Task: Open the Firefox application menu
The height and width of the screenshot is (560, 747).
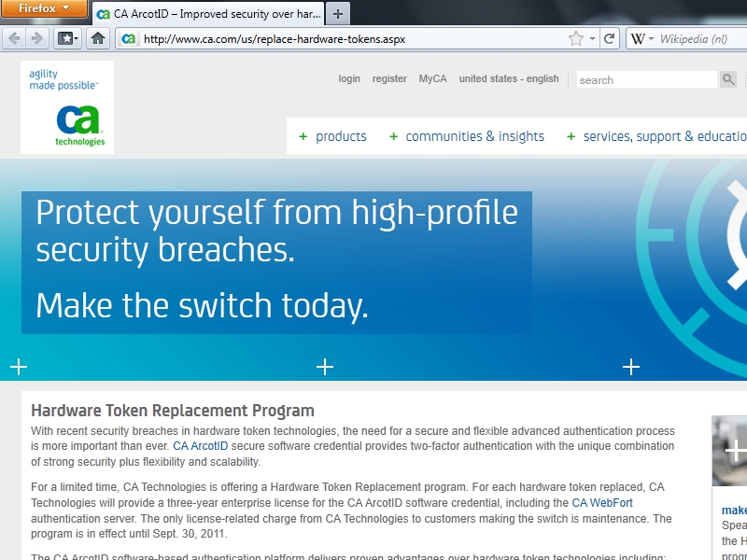Action: pyautogui.click(x=44, y=8)
